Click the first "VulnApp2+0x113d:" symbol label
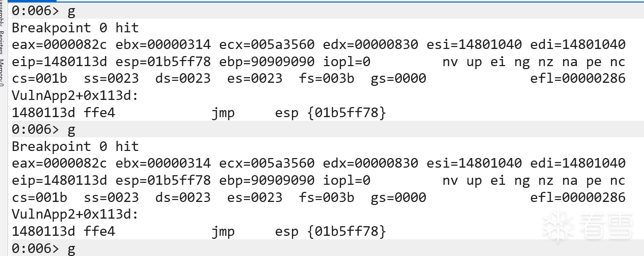 75,95
